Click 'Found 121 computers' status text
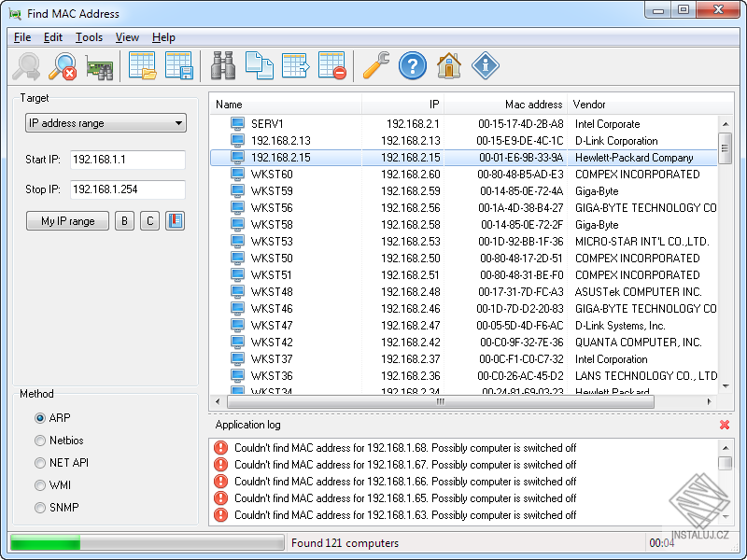The image size is (747, 560). click(345, 543)
